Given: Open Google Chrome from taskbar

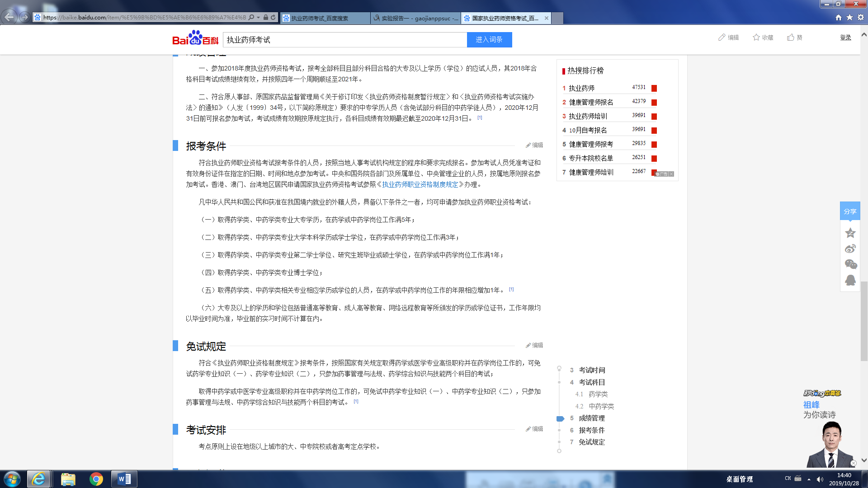Looking at the screenshot, I should (96, 479).
